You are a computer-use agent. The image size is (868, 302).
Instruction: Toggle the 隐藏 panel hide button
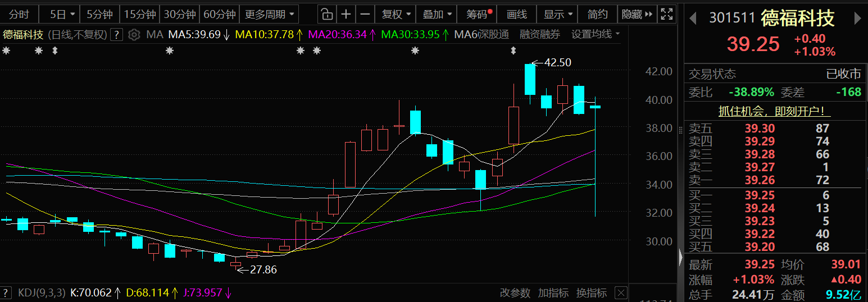coord(637,14)
